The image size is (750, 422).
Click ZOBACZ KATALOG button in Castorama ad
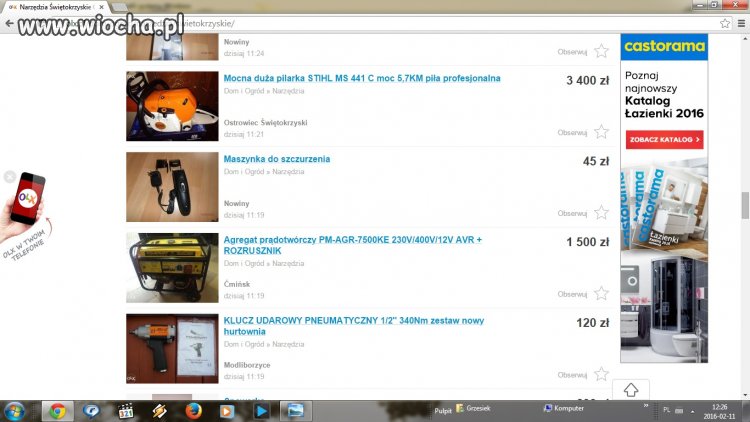(x=664, y=140)
